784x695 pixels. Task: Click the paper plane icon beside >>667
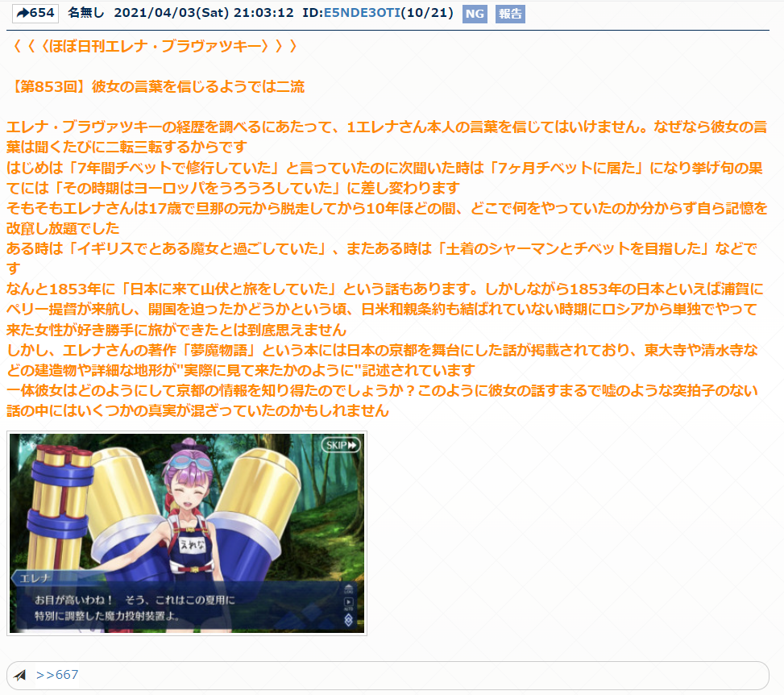20,675
